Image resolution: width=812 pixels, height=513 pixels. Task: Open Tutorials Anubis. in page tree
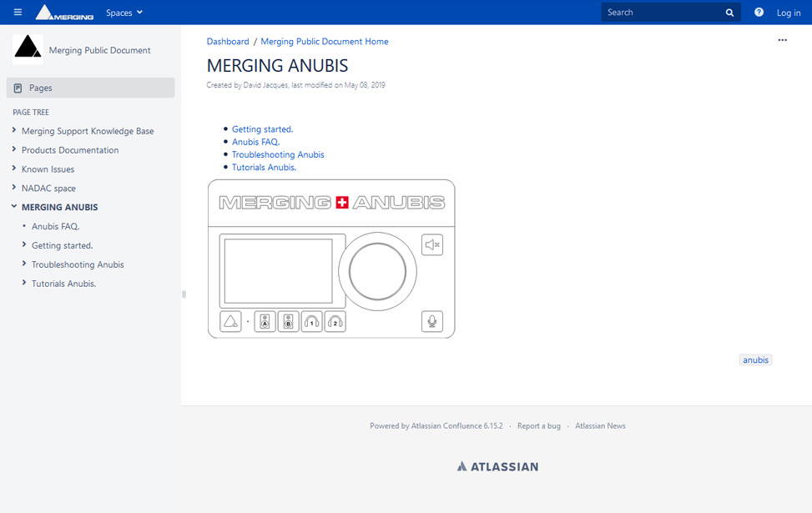63,284
